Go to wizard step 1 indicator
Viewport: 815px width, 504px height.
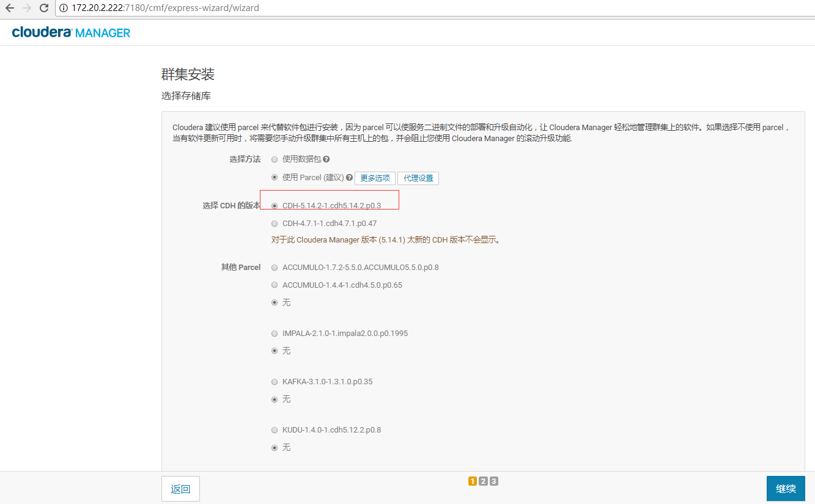[473, 481]
